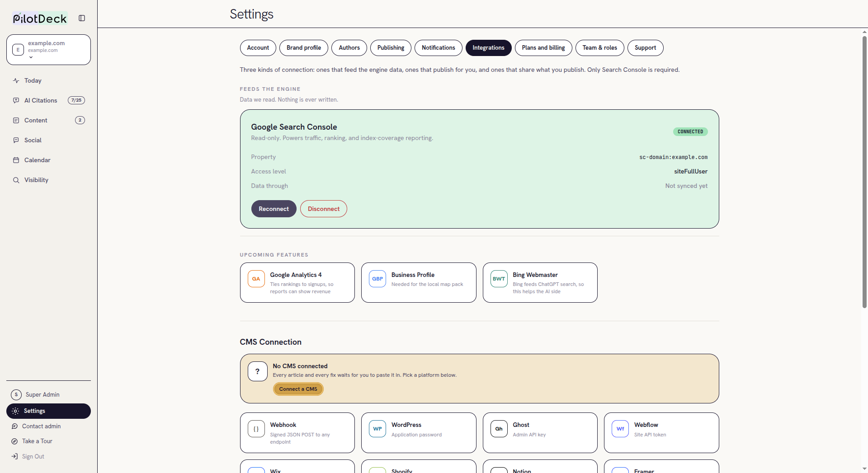Choose the Webhook connection card
The height and width of the screenshot is (473, 868).
pos(297,433)
